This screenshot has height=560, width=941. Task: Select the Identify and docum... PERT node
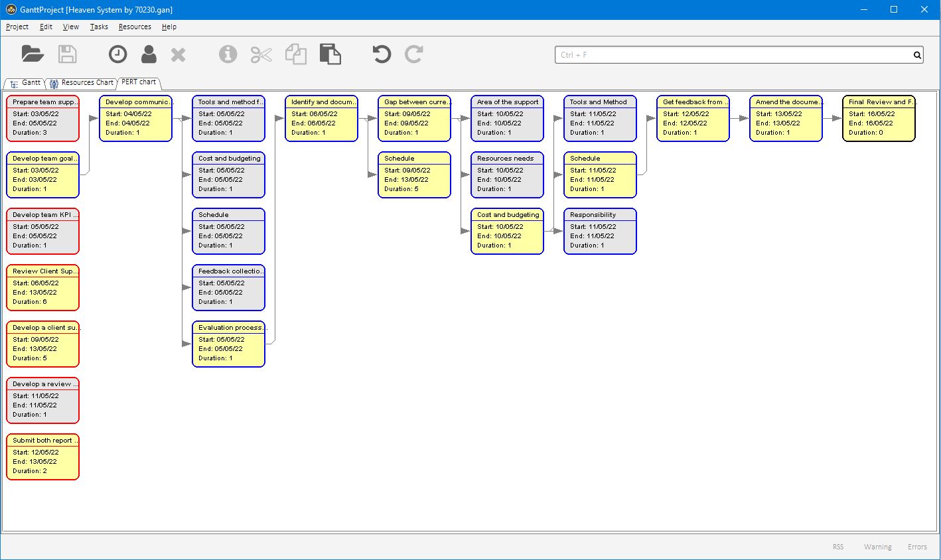(x=321, y=118)
